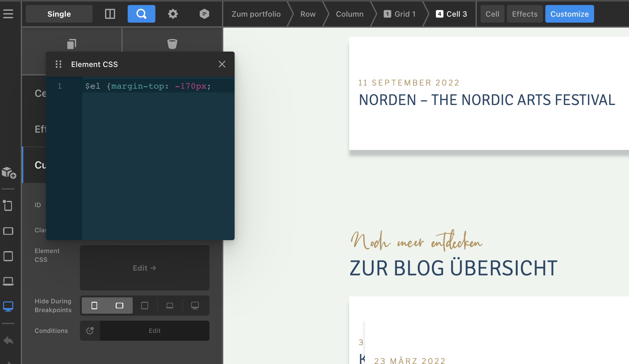Select the Single dropdown mode

59,14
